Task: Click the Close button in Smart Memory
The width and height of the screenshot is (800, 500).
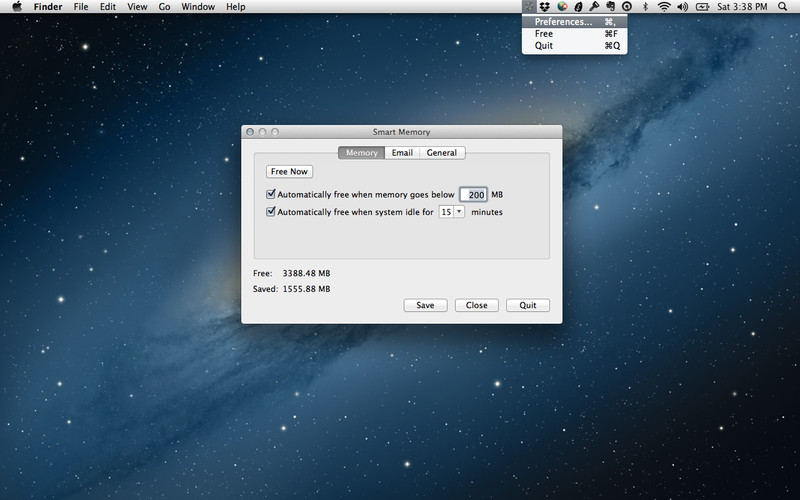Action: click(x=477, y=305)
